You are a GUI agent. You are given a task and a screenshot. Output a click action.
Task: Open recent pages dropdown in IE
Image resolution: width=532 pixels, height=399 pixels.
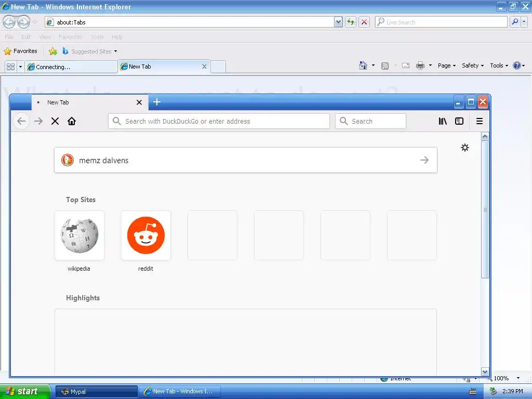pyautogui.click(x=35, y=22)
